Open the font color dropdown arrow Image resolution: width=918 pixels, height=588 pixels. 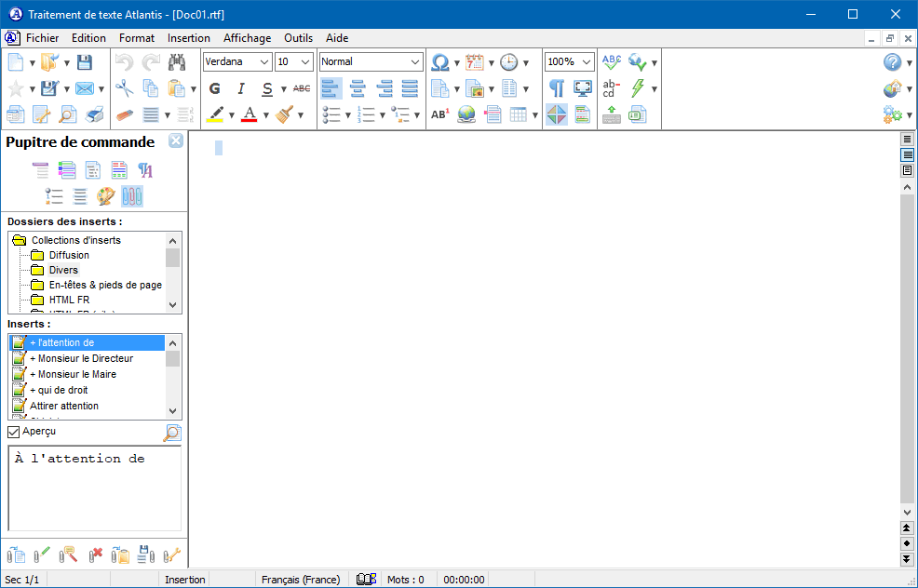pyautogui.click(x=265, y=115)
